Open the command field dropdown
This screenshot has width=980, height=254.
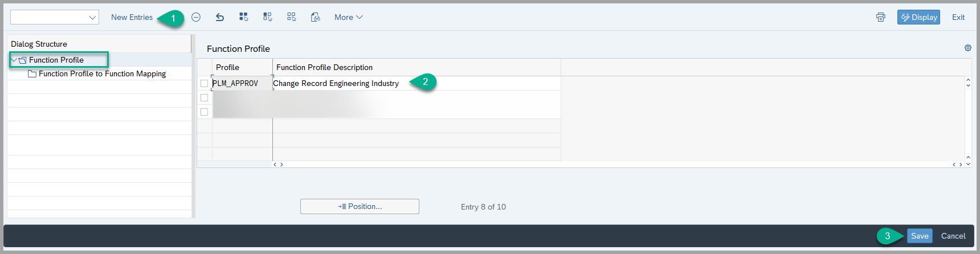92,18
